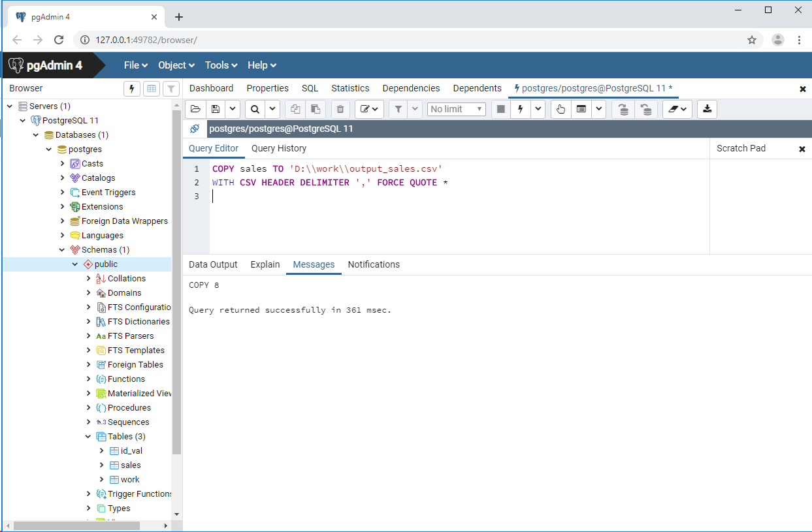812x532 pixels.
Task: Switch to the Explain results tab
Action: (x=265, y=264)
